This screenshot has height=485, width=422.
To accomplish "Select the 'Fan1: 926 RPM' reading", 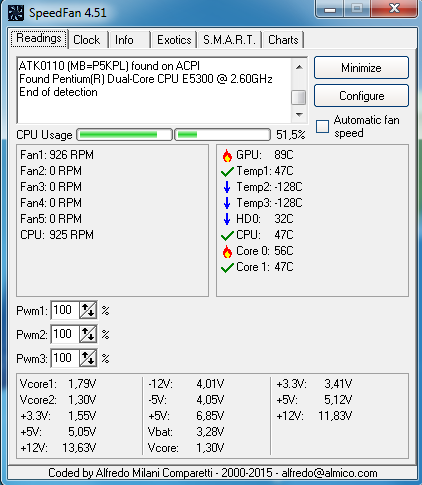I will (57, 155).
